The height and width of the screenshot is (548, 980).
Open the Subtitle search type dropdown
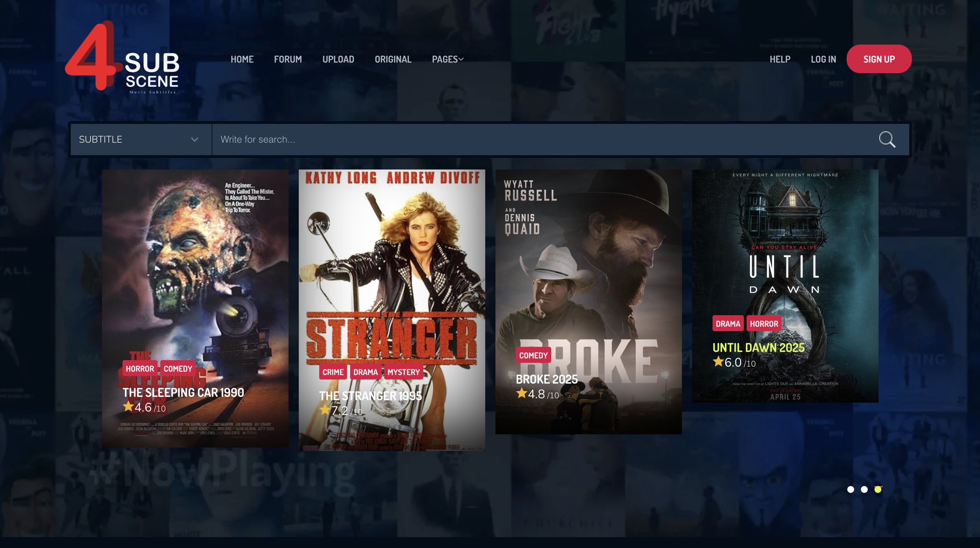click(141, 139)
